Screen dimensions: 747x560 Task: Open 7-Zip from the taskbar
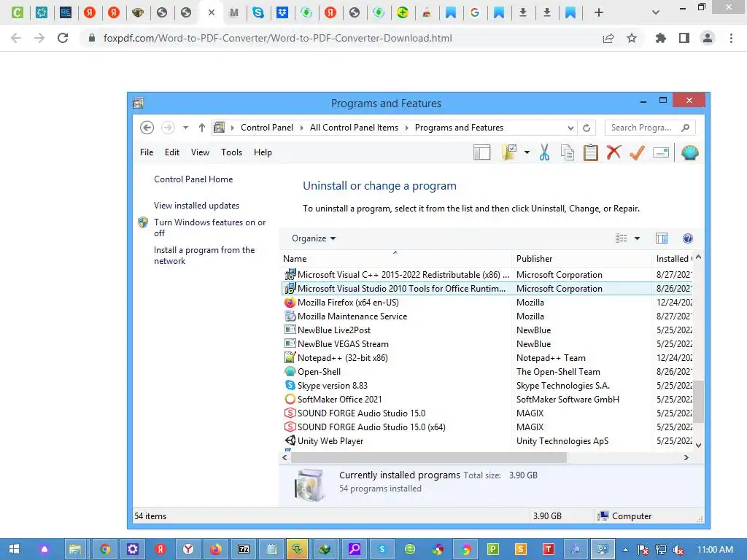(244, 550)
